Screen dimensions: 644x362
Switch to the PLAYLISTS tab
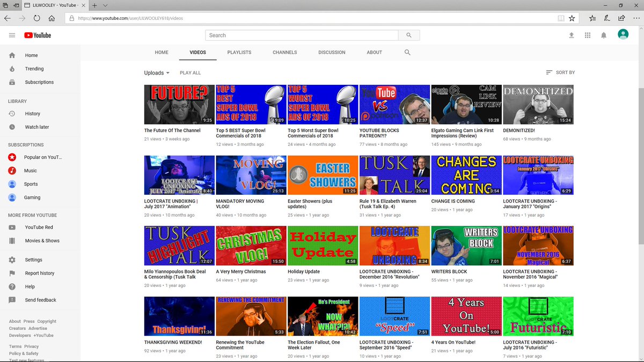pos(239,53)
